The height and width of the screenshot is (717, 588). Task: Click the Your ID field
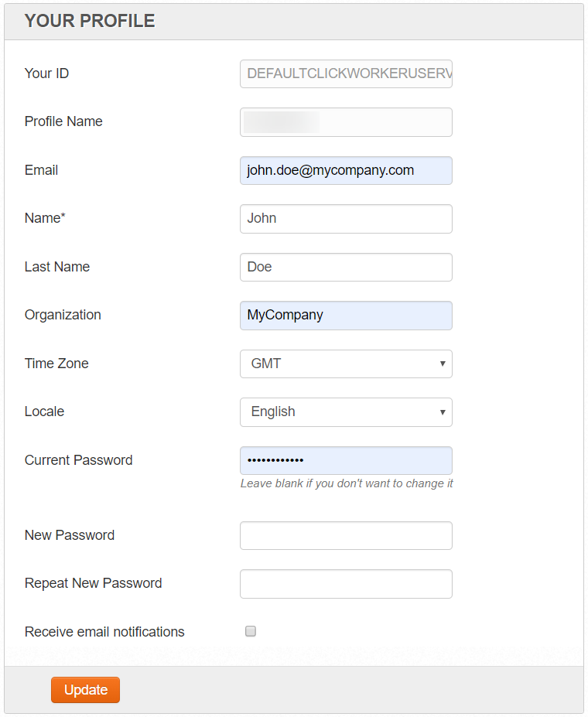346,73
